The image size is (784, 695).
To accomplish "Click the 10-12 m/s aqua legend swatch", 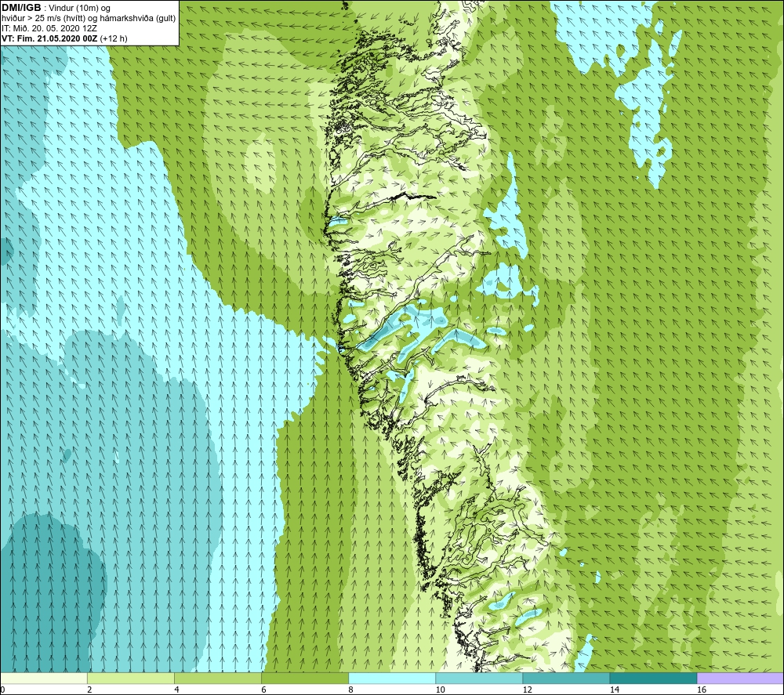I will 478,679.
